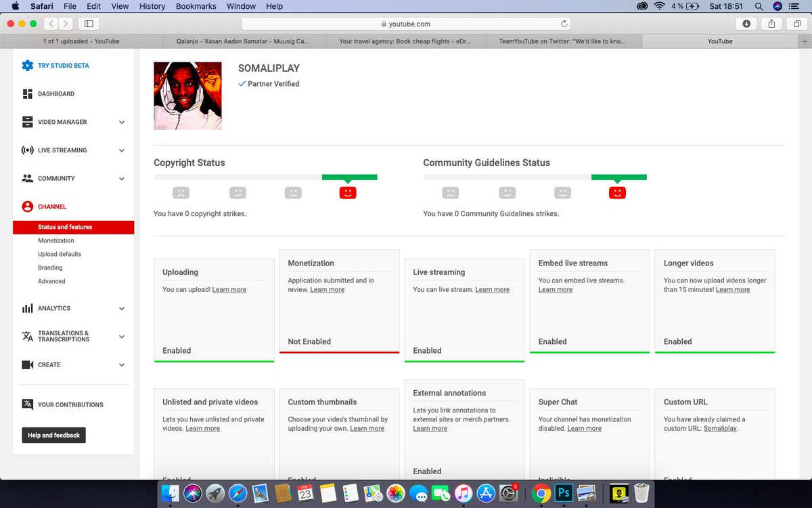Click Learn more in Embed live streams card

(556, 289)
